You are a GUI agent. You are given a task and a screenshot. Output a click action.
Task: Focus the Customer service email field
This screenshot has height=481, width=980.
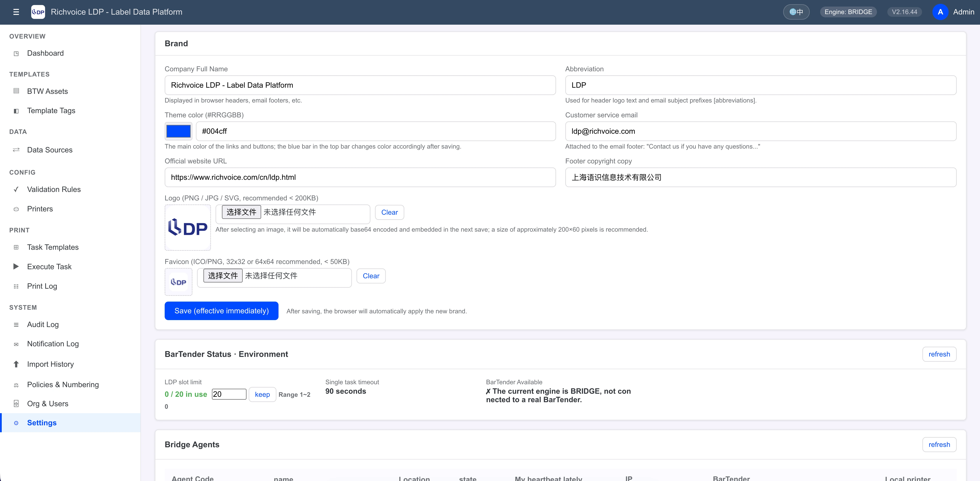tap(760, 131)
